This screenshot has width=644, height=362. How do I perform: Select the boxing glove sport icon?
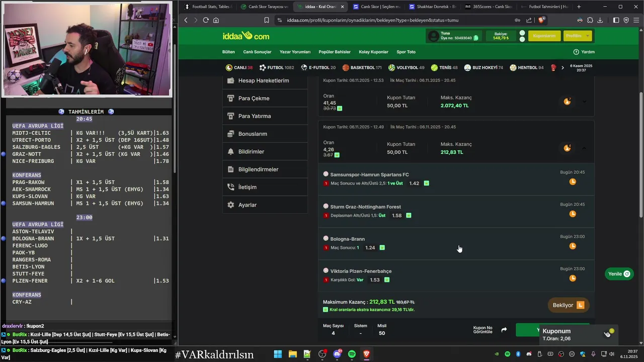point(553,67)
